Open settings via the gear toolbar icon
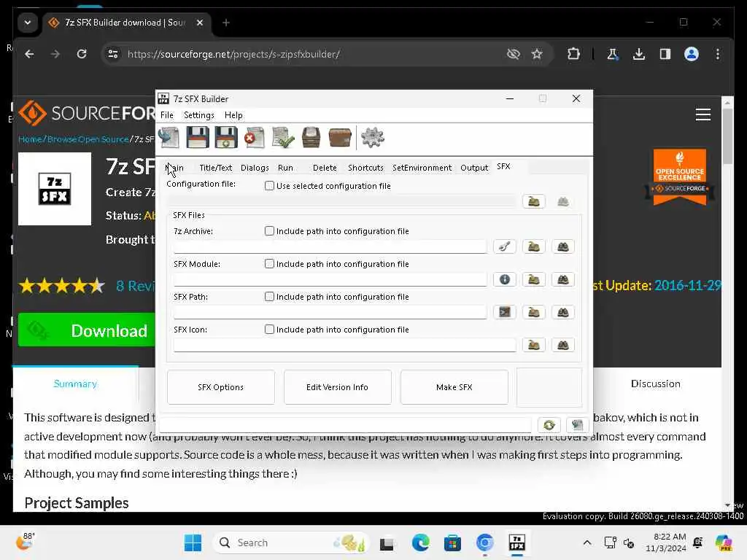The width and height of the screenshot is (747, 560). (x=373, y=138)
